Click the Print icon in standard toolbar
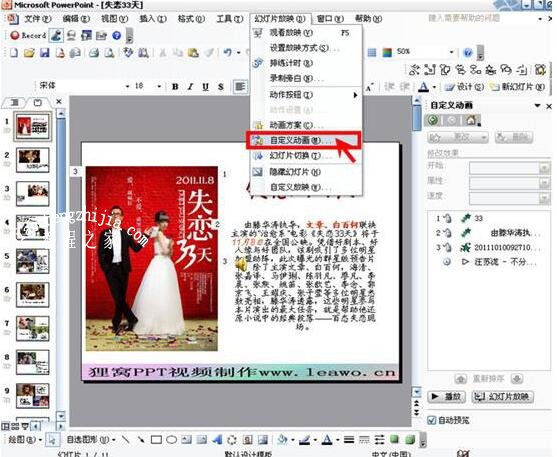The width and height of the screenshot is (557, 457). click(94, 53)
